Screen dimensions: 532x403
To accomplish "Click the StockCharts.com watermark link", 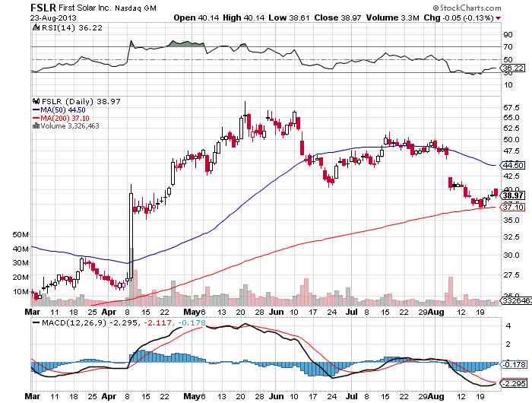I will (x=470, y=8).
